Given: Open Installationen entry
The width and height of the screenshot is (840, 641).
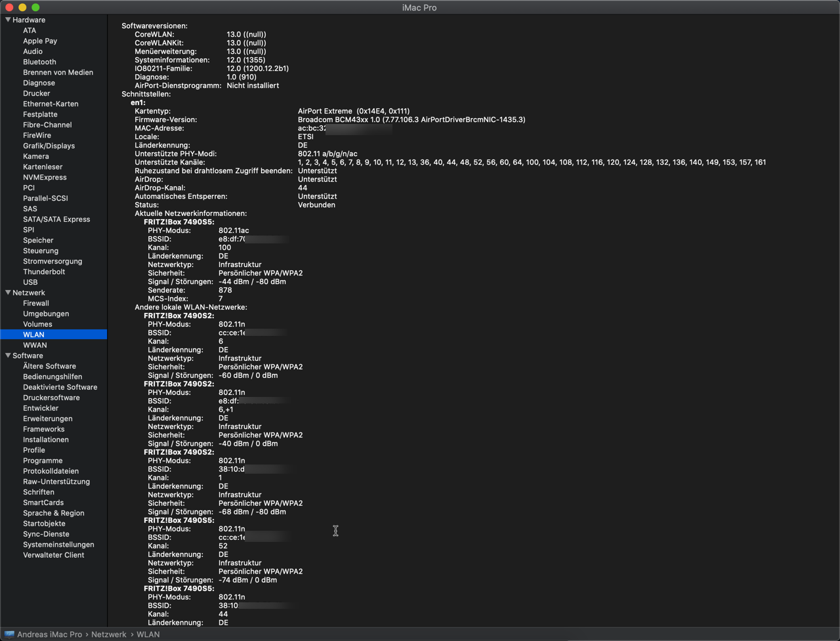Looking at the screenshot, I should click(x=46, y=440).
